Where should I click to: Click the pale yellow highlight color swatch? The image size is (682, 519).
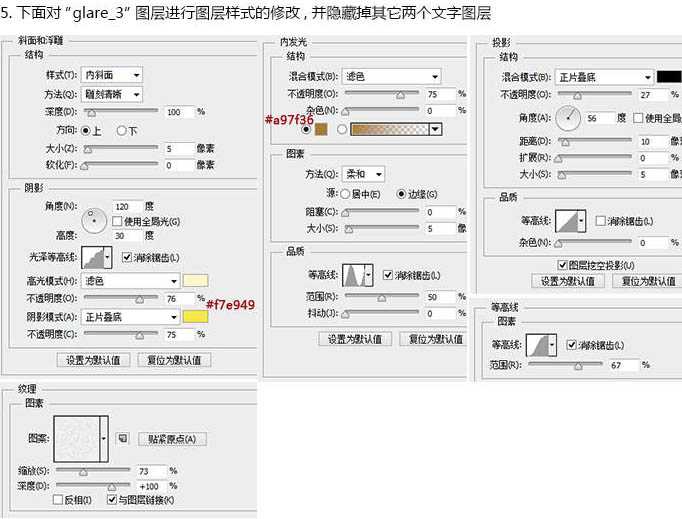[195, 281]
